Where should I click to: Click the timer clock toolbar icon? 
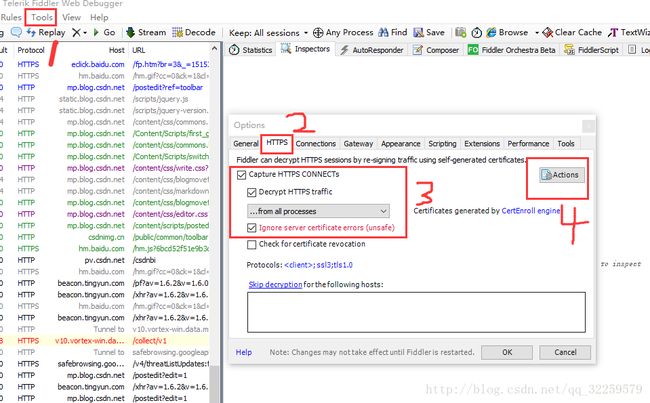coord(476,32)
